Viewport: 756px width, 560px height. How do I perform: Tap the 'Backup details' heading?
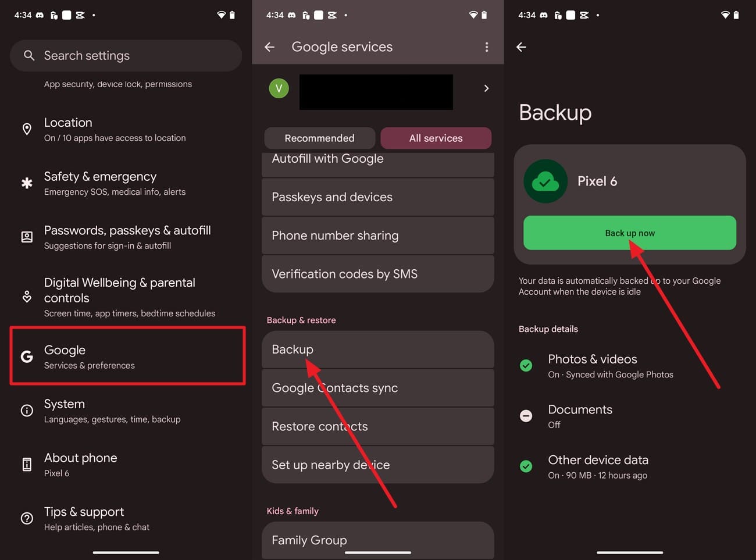click(x=548, y=329)
